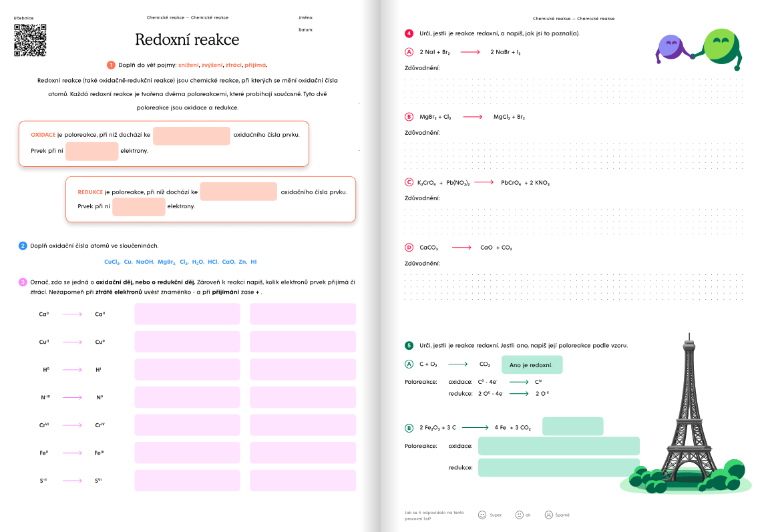
Task: Select the neutral 'ok' smiley face
Action: coord(519,515)
